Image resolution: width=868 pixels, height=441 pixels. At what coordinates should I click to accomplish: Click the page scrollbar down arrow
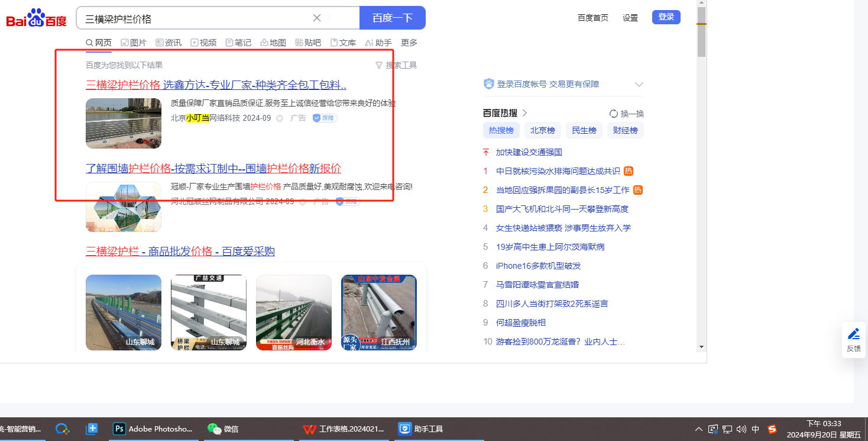tap(702, 346)
